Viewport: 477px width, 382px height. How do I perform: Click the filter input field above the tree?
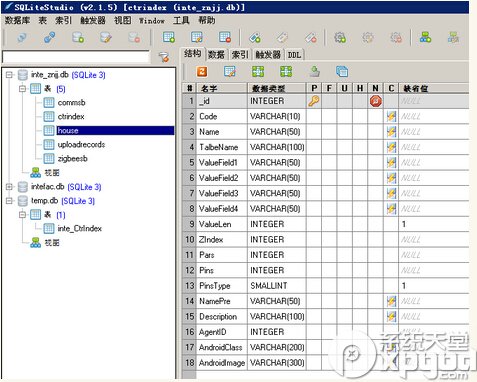point(76,57)
